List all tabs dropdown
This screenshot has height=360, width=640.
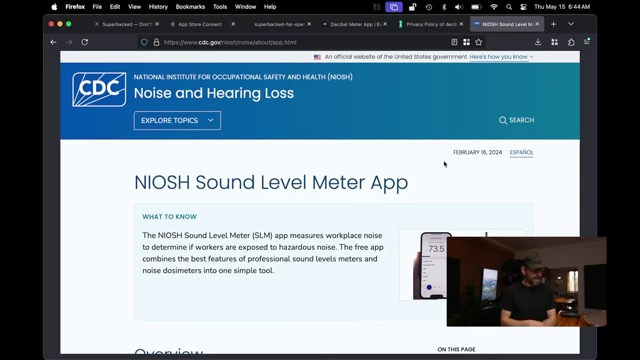pyautogui.click(x=571, y=24)
